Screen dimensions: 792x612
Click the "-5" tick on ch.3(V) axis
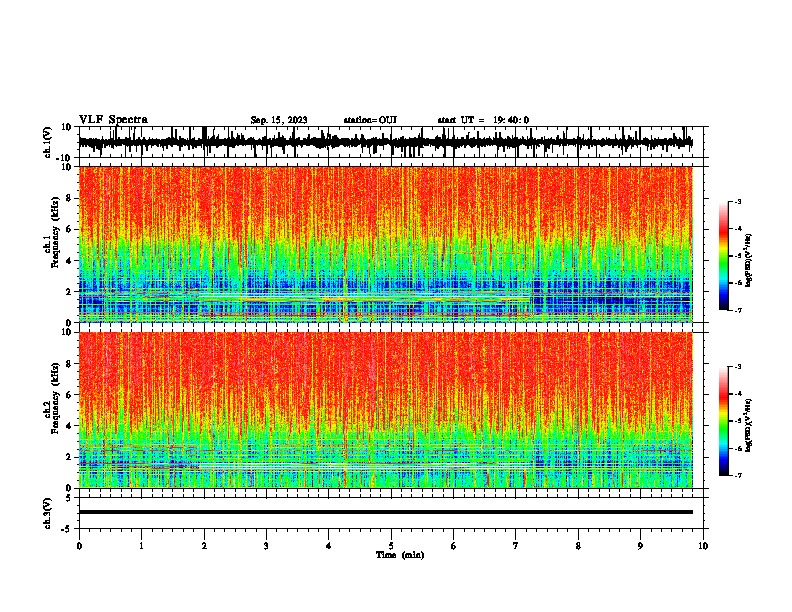pos(68,529)
